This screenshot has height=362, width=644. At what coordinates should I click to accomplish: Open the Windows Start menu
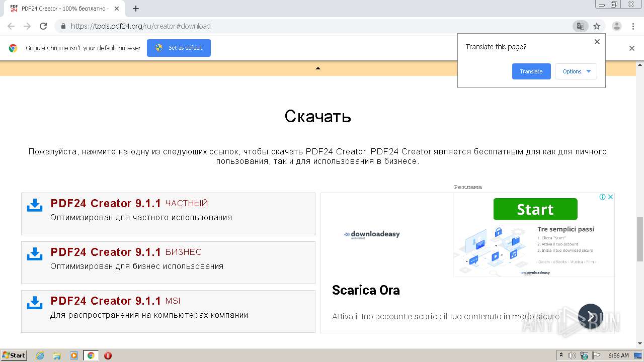[x=14, y=355]
